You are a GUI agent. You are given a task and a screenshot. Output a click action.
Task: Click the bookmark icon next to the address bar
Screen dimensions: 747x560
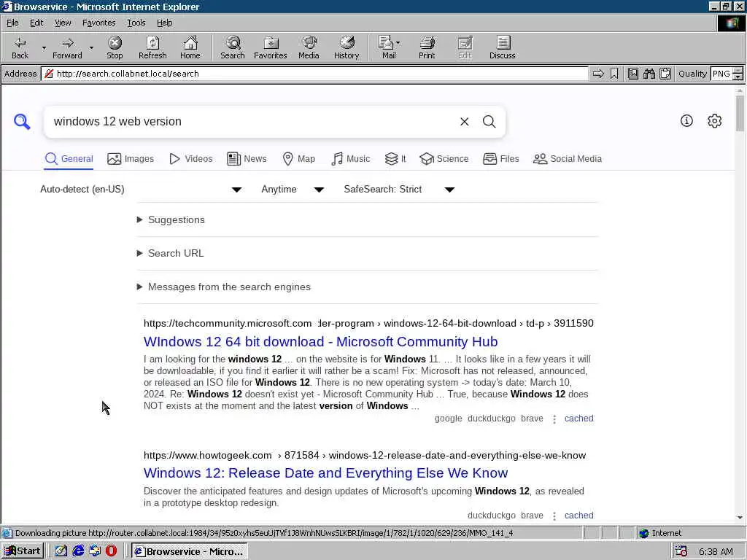tap(614, 74)
